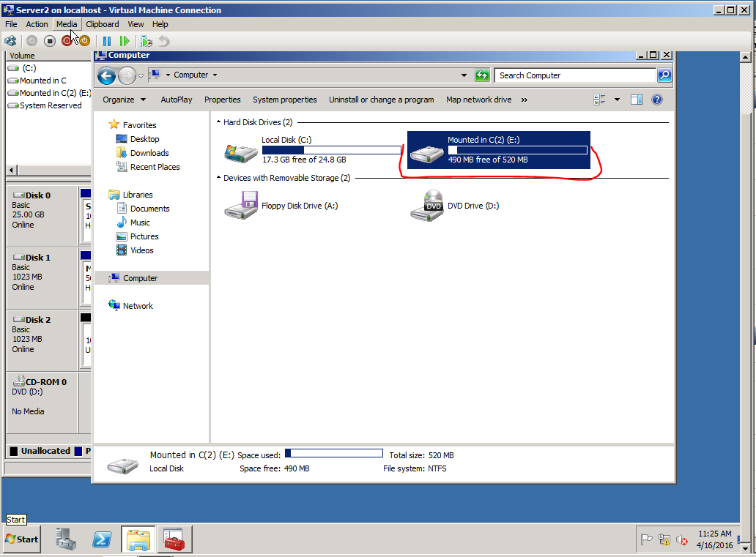The width and height of the screenshot is (756, 557).
Task: Click the search magnifier button
Action: point(664,75)
